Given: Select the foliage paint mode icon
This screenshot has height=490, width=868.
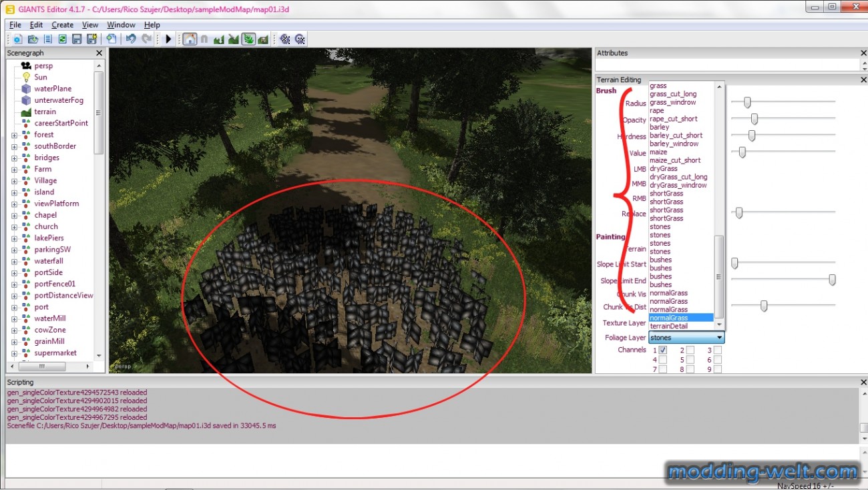Looking at the screenshot, I should coord(248,39).
